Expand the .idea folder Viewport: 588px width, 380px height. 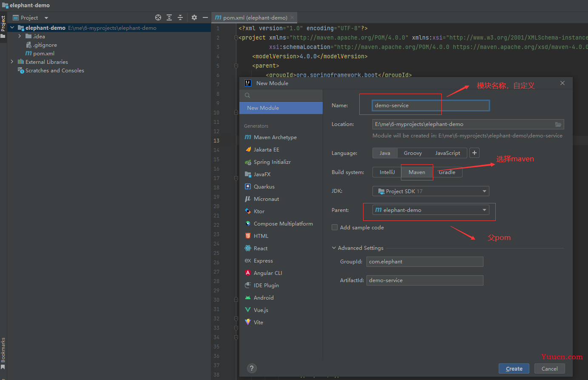click(x=20, y=36)
